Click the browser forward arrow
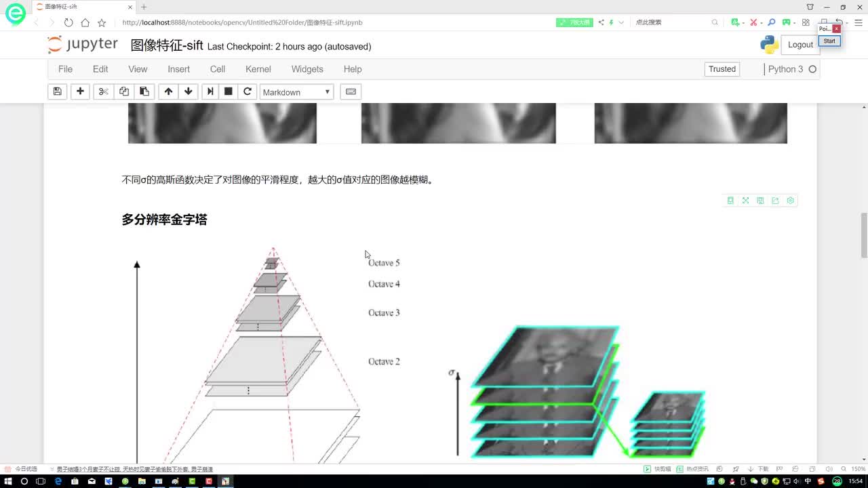 [x=52, y=22]
